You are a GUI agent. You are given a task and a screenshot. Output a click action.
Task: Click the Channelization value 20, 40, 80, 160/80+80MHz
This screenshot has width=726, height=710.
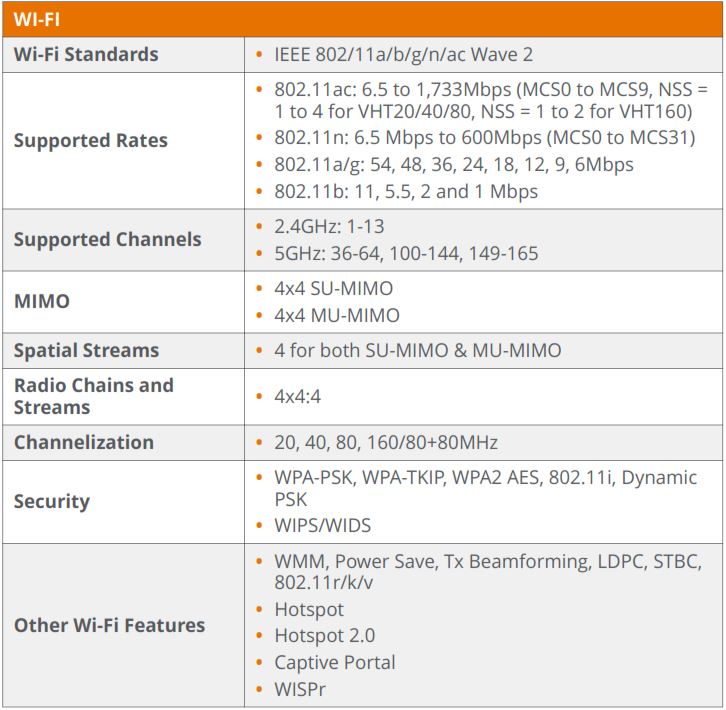[386, 442]
